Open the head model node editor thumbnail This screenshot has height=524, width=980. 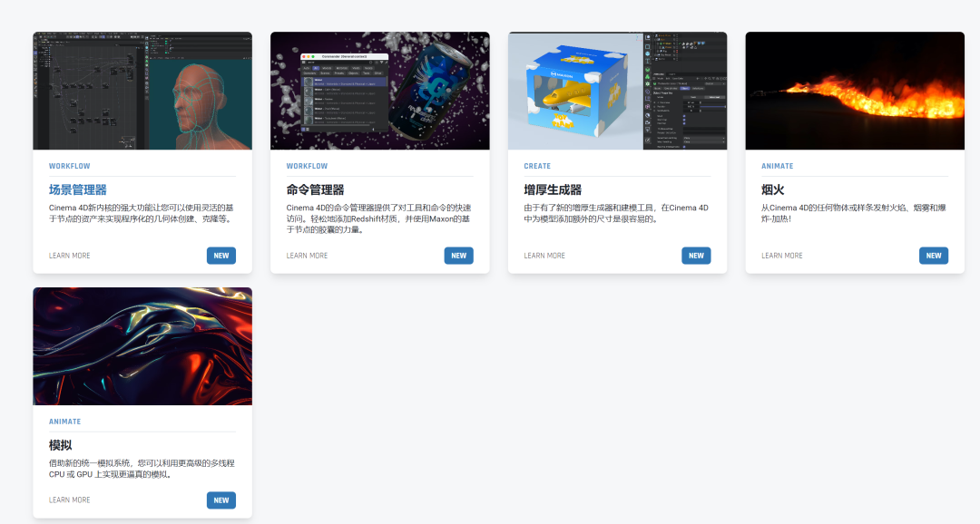pos(142,91)
